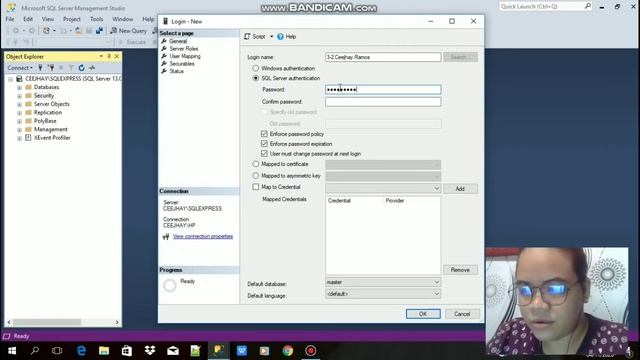This screenshot has height=360, width=640.
Task: Open the File menu
Action: point(10,19)
